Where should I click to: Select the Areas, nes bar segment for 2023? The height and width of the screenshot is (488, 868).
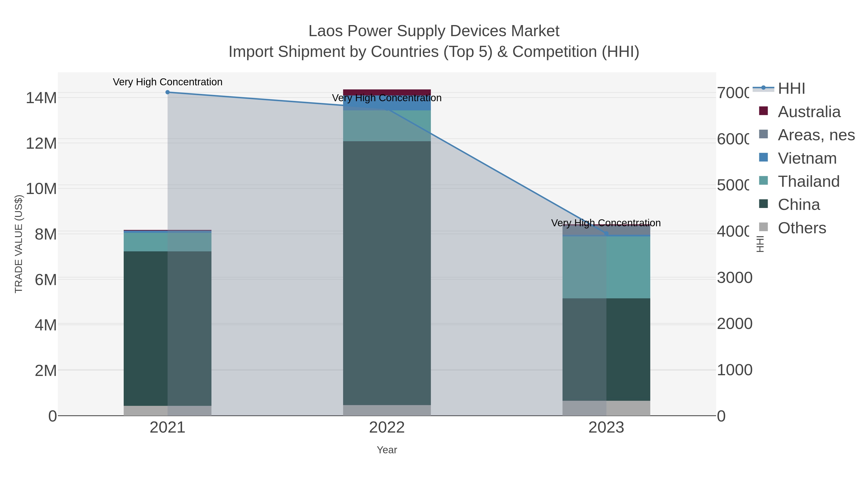point(606,230)
